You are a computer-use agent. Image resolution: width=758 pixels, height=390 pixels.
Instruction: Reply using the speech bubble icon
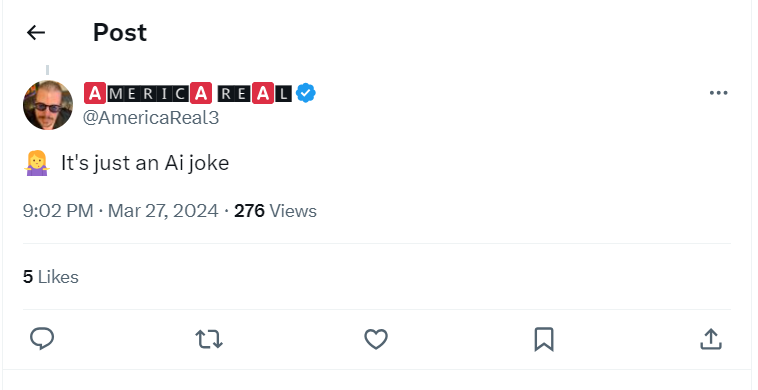[42, 339]
